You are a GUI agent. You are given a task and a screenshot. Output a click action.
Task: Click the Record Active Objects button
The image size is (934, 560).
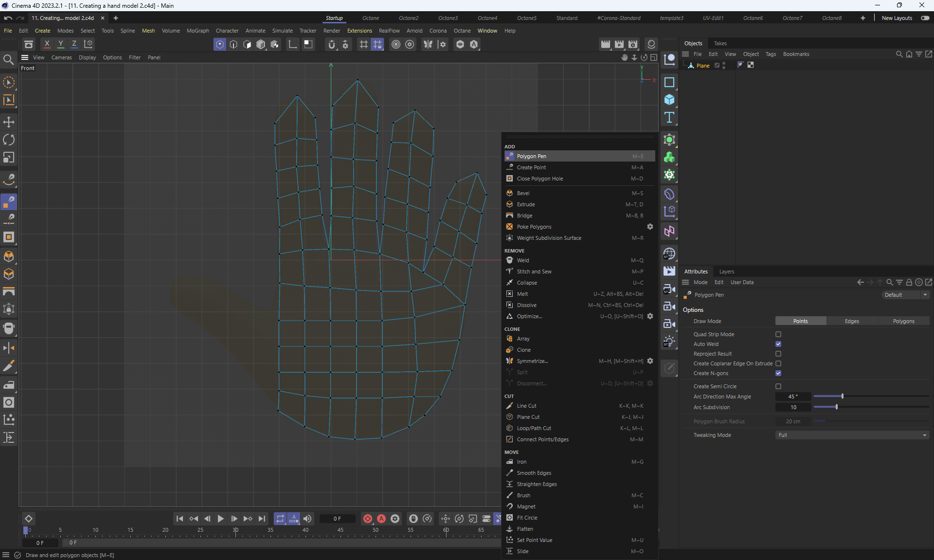[x=368, y=519]
